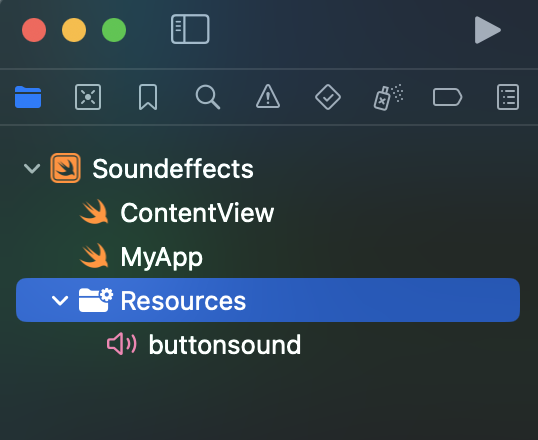Open the Report navigator list icon

pos(508,97)
